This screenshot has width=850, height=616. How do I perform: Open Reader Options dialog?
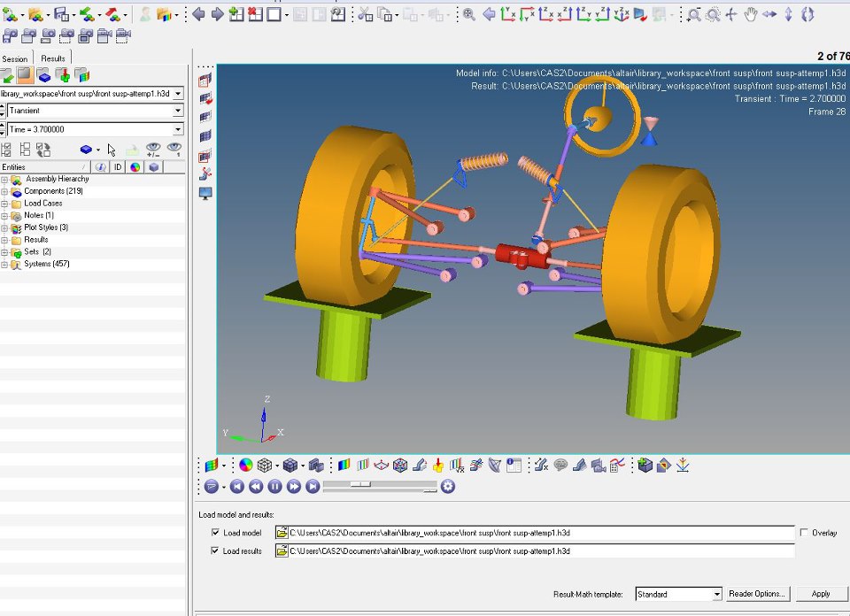tap(758, 594)
